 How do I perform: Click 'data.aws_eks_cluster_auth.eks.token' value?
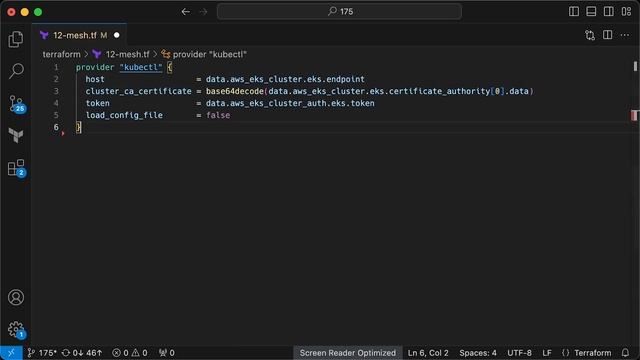(290, 103)
